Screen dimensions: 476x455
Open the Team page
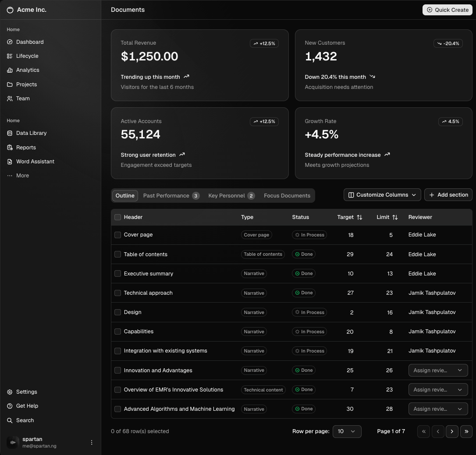(x=23, y=98)
